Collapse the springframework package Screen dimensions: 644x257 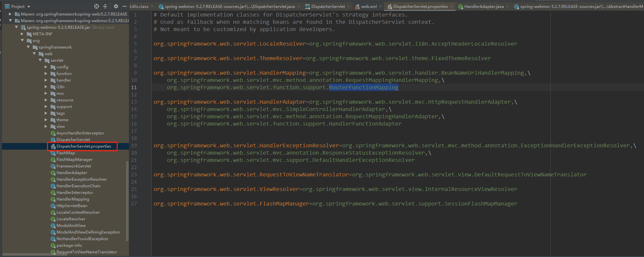[28, 47]
